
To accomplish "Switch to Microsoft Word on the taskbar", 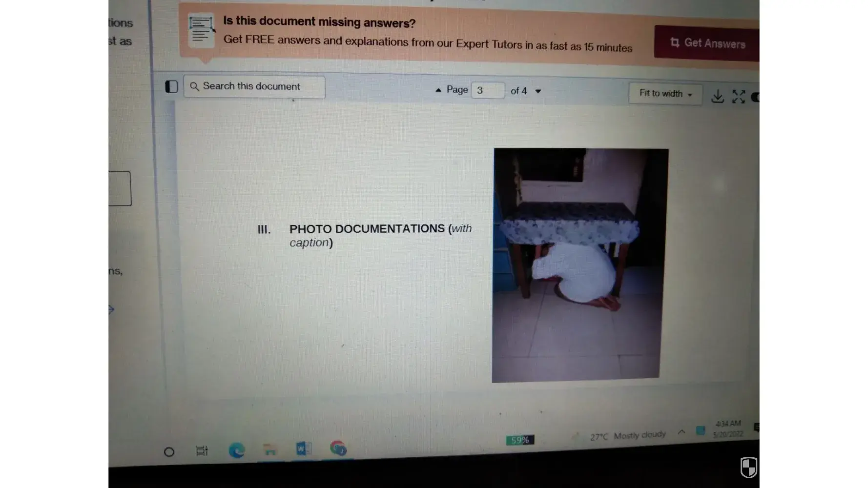I will pyautogui.click(x=303, y=448).
